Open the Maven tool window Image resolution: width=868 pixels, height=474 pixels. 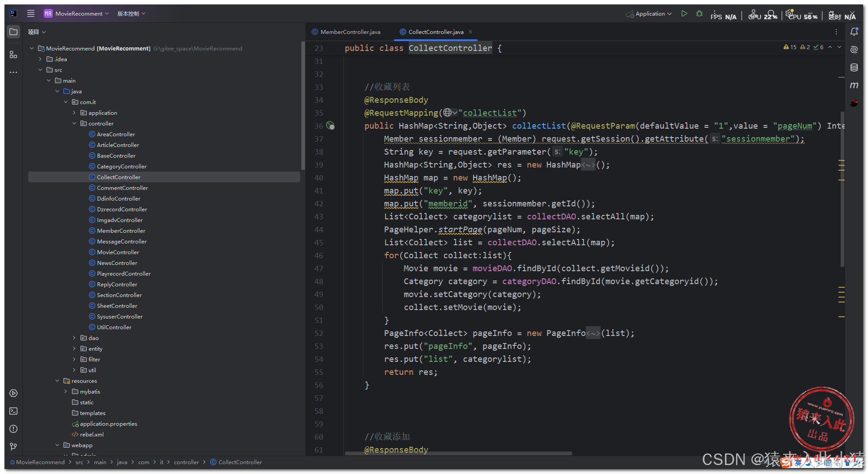click(x=854, y=85)
